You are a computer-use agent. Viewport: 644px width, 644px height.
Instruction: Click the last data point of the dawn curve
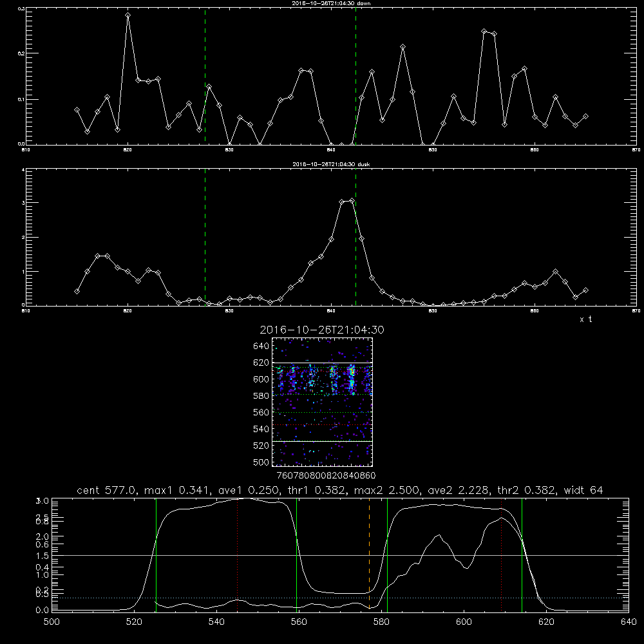tap(585, 117)
